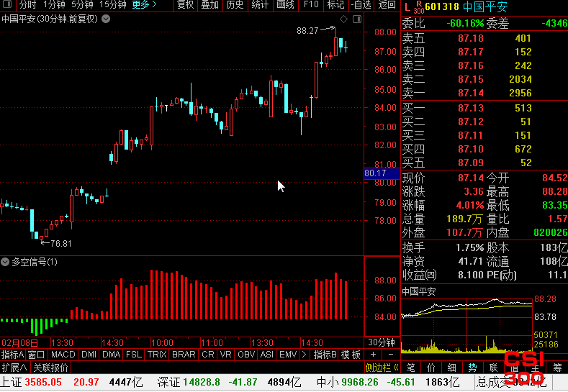Select the 5分钟 period
This screenshot has width=568, height=392.
point(82,5)
